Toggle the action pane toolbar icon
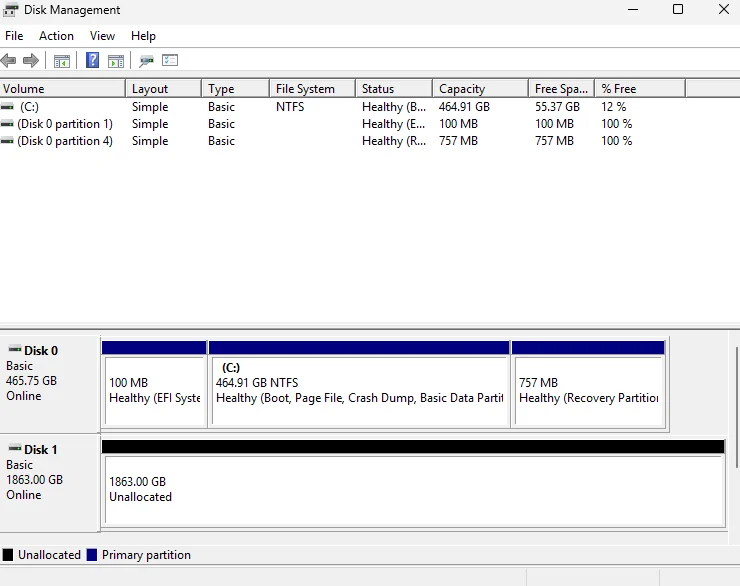740x586 pixels. pos(116,61)
